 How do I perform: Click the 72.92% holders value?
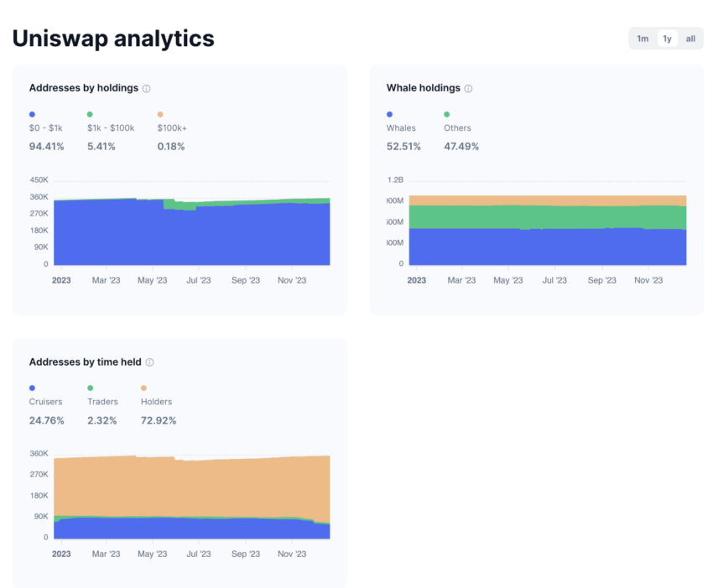159,420
